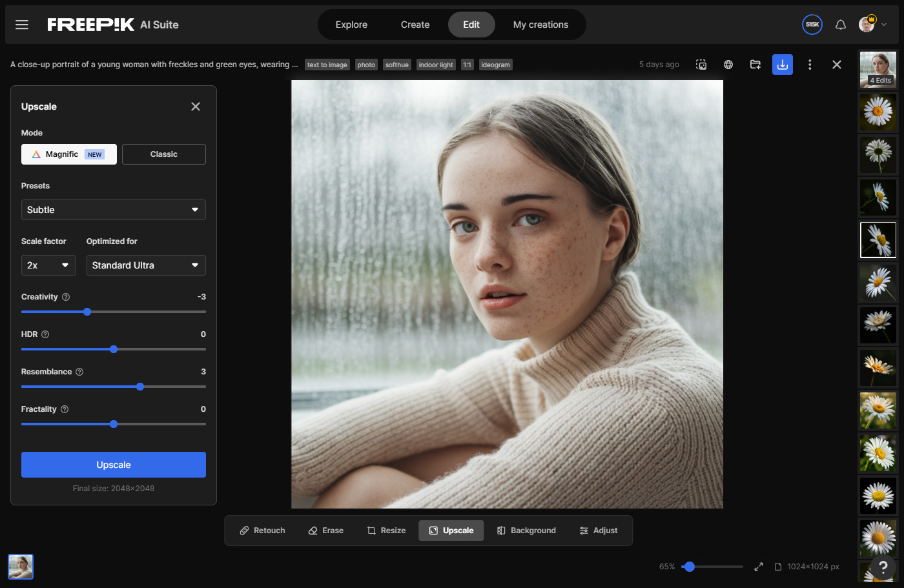
Task: Open the Background tool
Action: [x=526, y=531]
